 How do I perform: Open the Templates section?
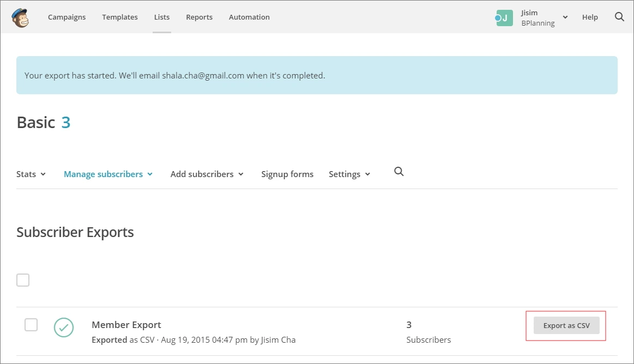[x=119, y=17]
